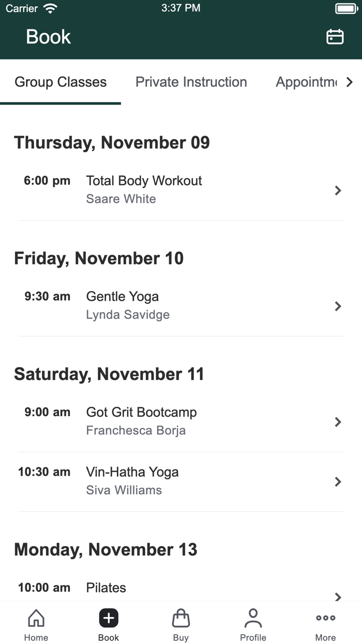Open the calendar date picker icon
The height and width of the screenshot is (644, 362).
pos(335,37)
